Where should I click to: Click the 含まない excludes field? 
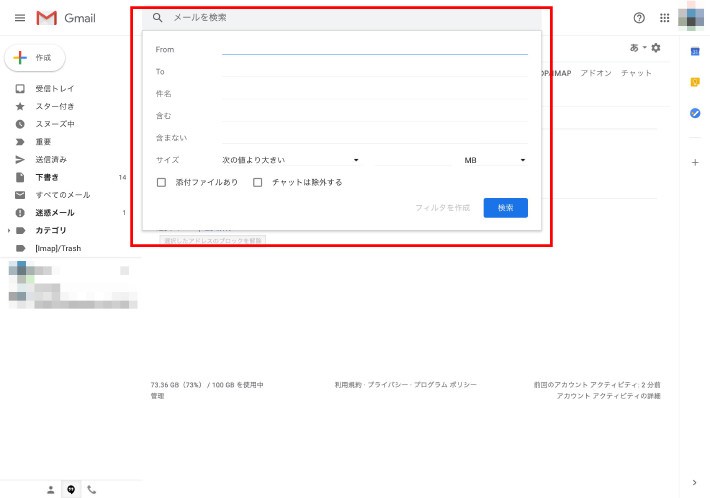(374, 138)
